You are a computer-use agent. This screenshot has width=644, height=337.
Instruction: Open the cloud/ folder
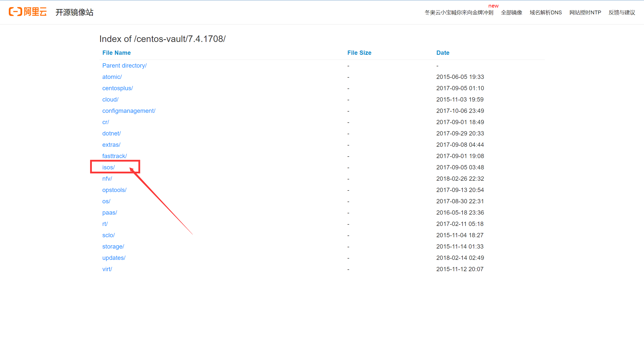click(110, 100)
